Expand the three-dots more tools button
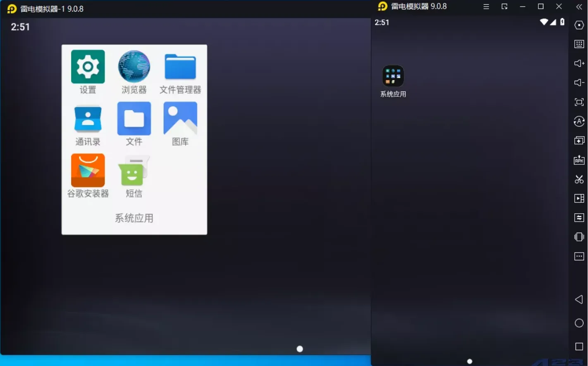The image size is (588, 366). [x=579, y=256]
